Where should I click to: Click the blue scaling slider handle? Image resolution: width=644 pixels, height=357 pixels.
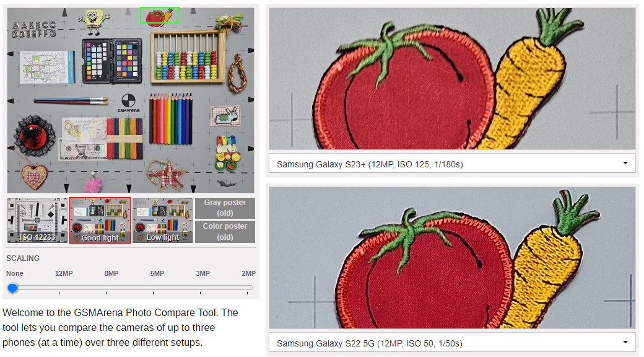[13, 288]
